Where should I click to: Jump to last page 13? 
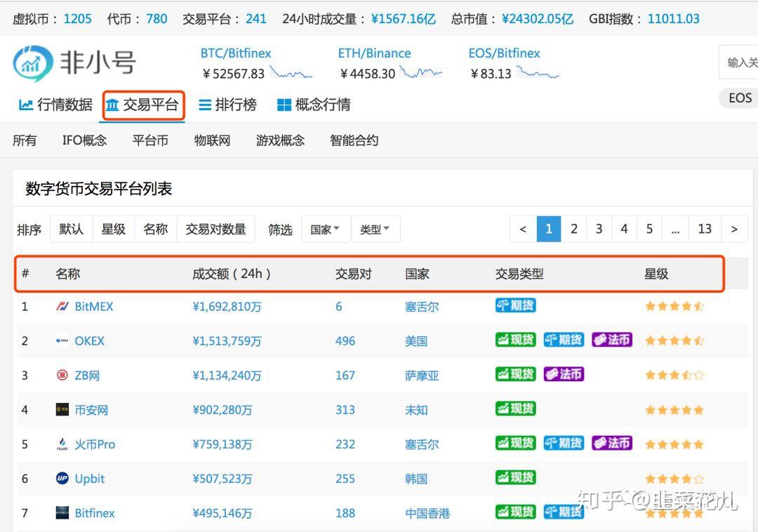pos(705,229)
